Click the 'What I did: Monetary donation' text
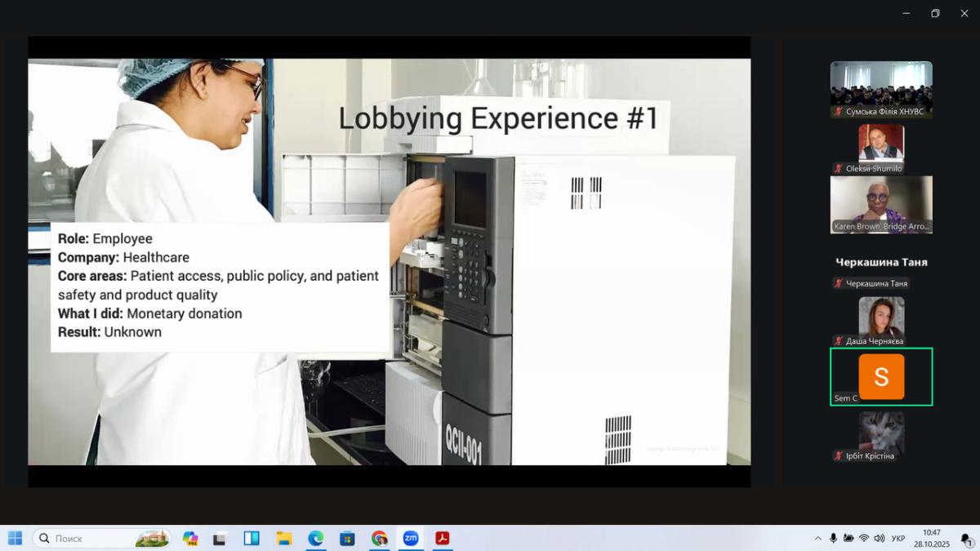Image resolution: width=980 pixels, height=551 pixels. [x=150, y=313]
